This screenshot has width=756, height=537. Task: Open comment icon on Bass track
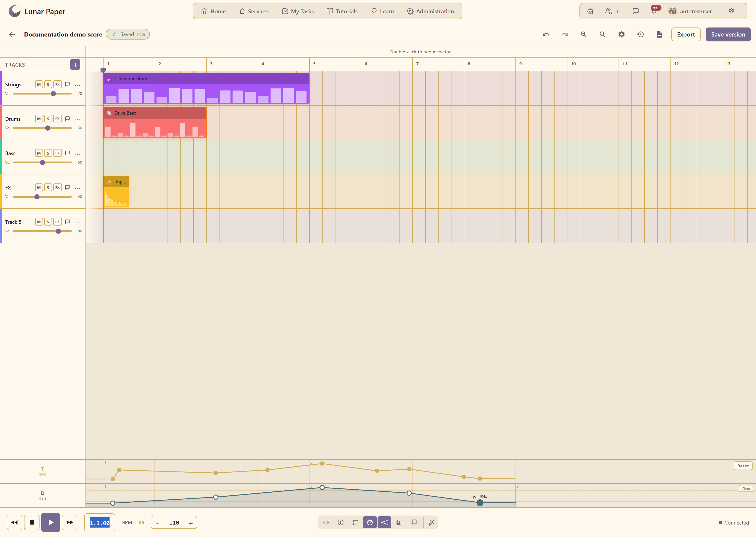(67, 153)
